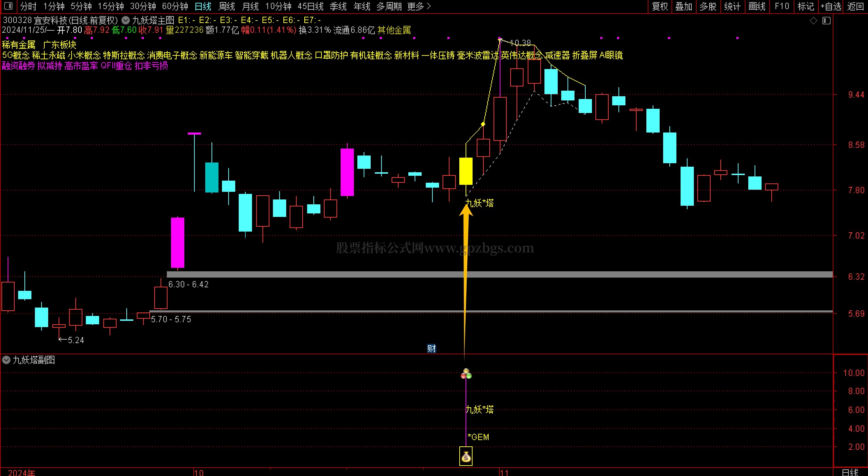Add stock via the +自选 button
The width and height of the screenshot is (868, 476).
(831, 6)
